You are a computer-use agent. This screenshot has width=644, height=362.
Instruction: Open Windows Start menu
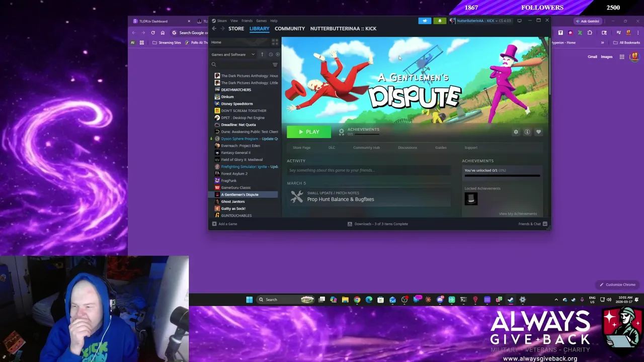point(249,300)
